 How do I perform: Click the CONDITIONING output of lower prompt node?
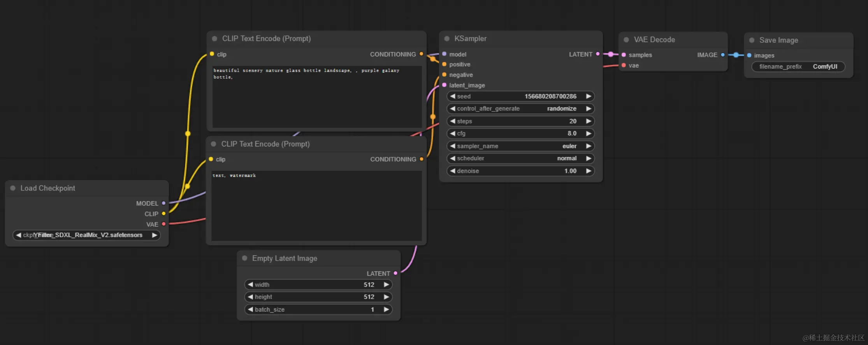click(x=421, y=159)
